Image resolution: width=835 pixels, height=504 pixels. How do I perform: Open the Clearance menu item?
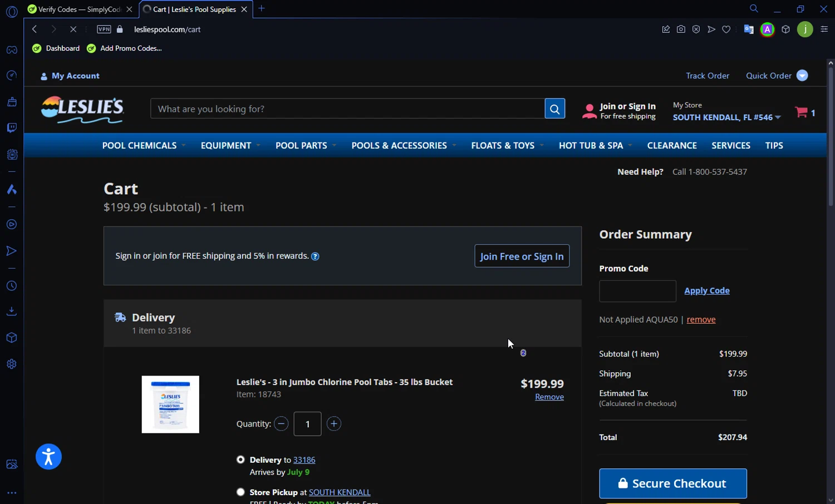point(672,146)
